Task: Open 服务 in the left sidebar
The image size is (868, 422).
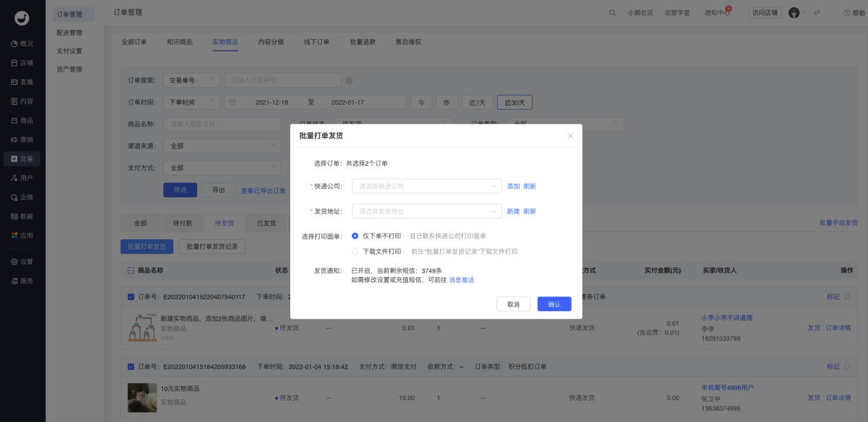Action: coord(22,280)
